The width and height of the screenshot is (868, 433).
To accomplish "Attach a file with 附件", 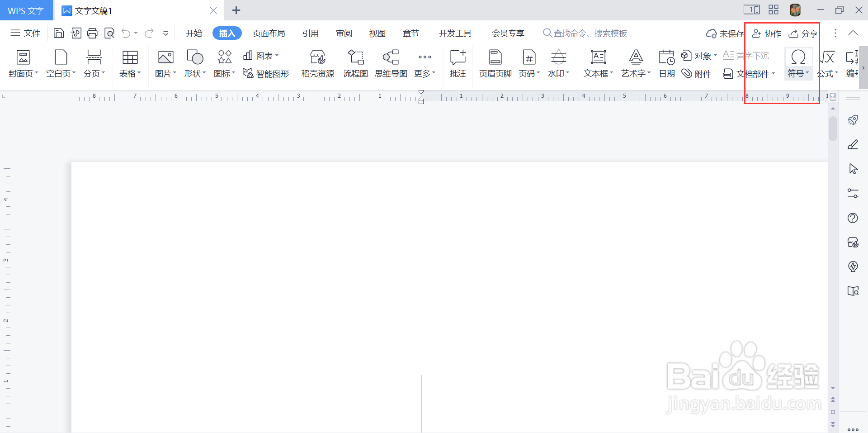I will (x=697, y=73).
